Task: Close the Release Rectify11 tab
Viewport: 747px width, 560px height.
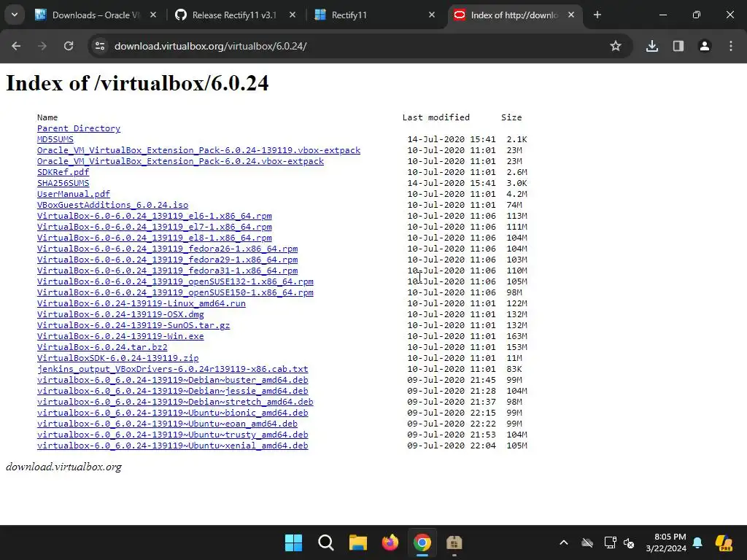Action: pos(293,15)
